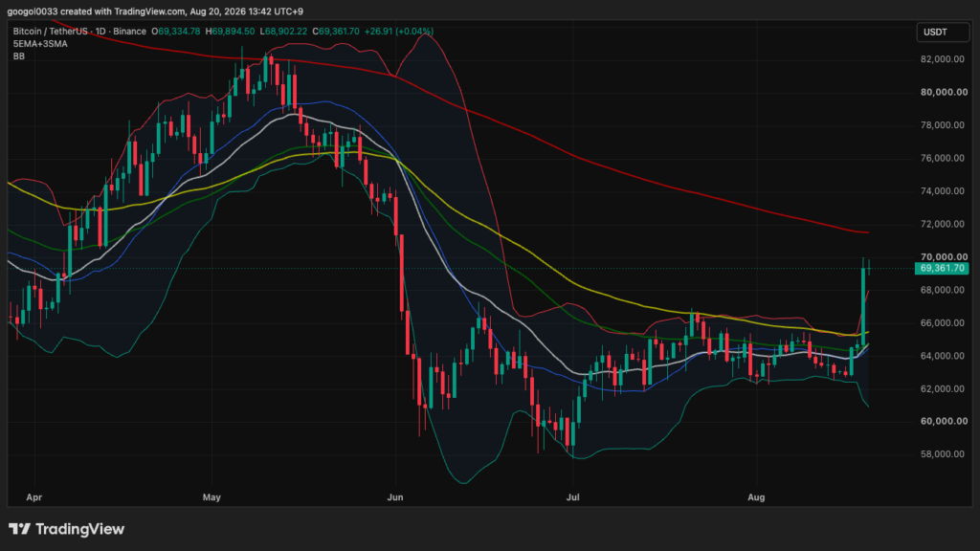Click the May label on time axis

click(212, 497)
